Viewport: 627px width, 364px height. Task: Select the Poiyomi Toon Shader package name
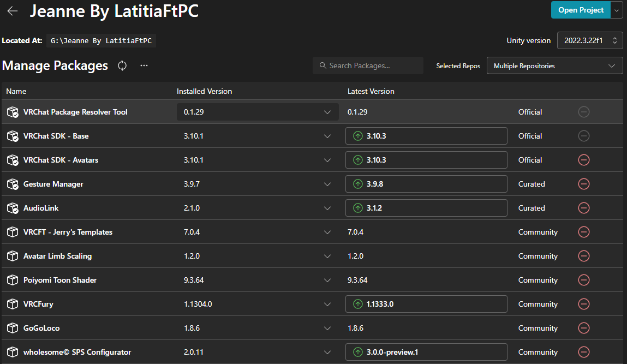[60, 280]
